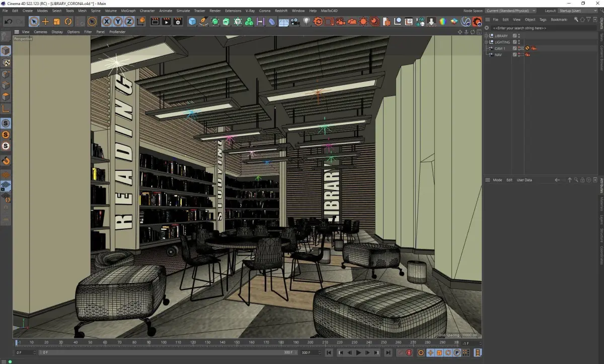Open the Simulate menu
This screenshot has height=364, width=604.
(x=183, y=11)
